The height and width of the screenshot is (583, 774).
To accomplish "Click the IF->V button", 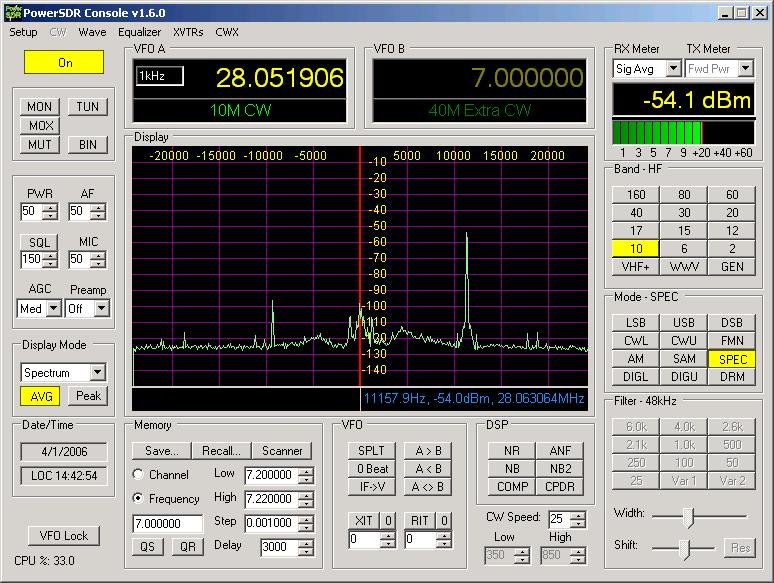I will 371,487.
